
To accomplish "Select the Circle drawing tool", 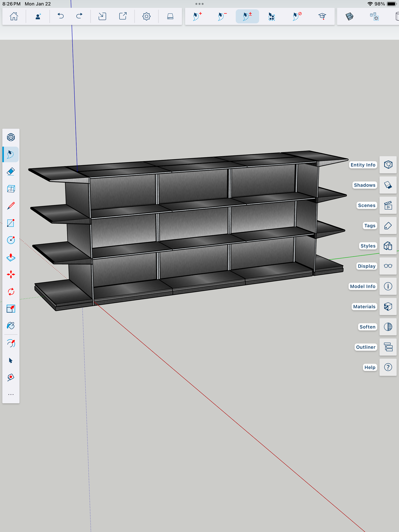I will tap(11, 240).
